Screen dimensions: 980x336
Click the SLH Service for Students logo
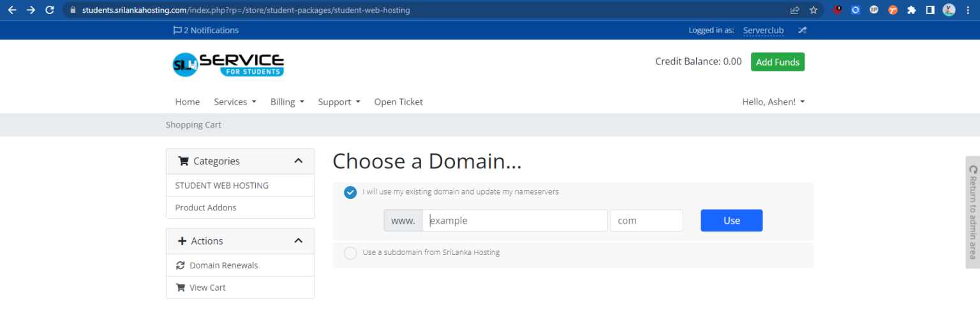(x=228, y=65)
